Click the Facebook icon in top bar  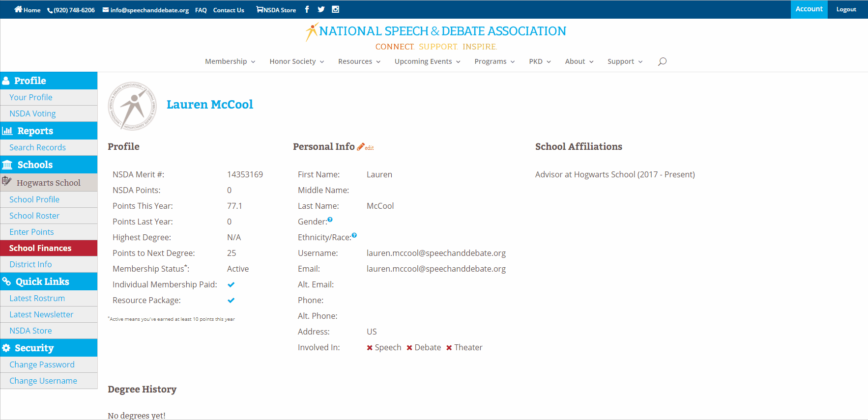(307, 9)
